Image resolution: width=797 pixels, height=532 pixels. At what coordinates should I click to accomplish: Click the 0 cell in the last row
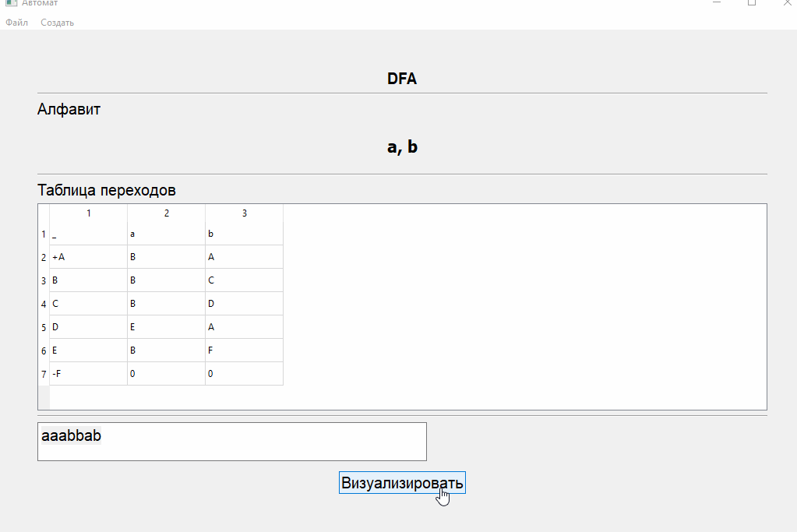pos(165,373)
